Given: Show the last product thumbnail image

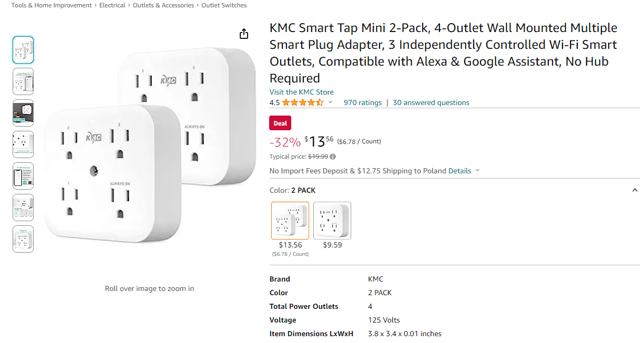Looking at the screenshot, I should click(23, 239).
